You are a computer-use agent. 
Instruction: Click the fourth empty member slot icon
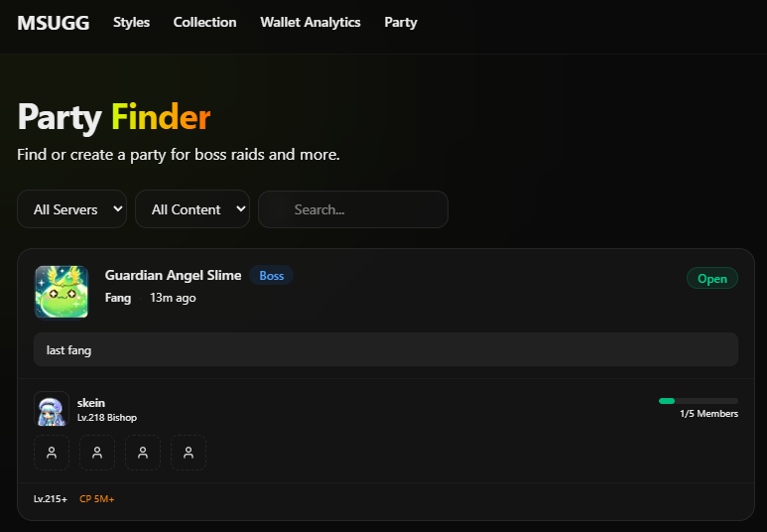click(189, 453)
